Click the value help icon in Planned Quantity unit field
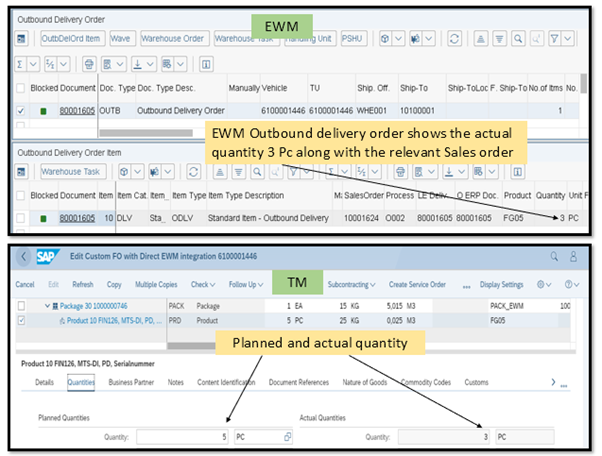Screen dimensions: 602x456 288,437
